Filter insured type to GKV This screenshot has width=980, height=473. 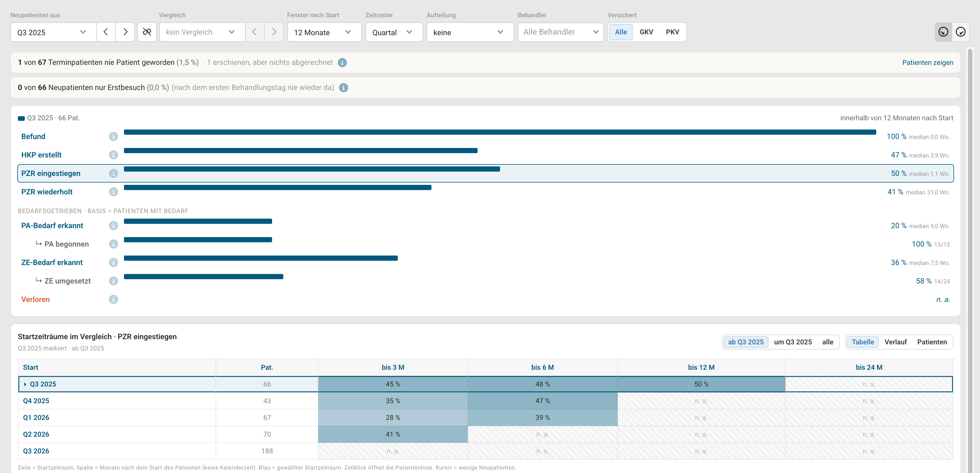pyautogui.click(x=646, y=32)
